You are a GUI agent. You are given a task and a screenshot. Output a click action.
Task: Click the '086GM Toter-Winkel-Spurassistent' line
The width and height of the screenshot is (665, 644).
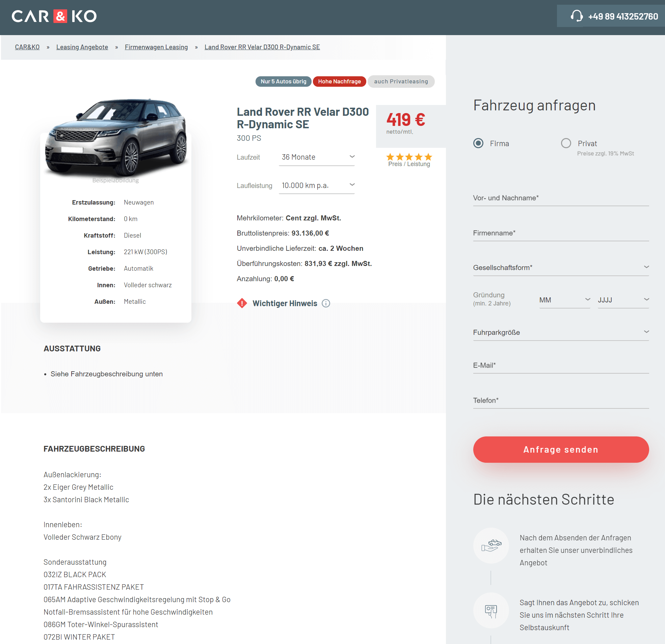click(x=101, y=624)
